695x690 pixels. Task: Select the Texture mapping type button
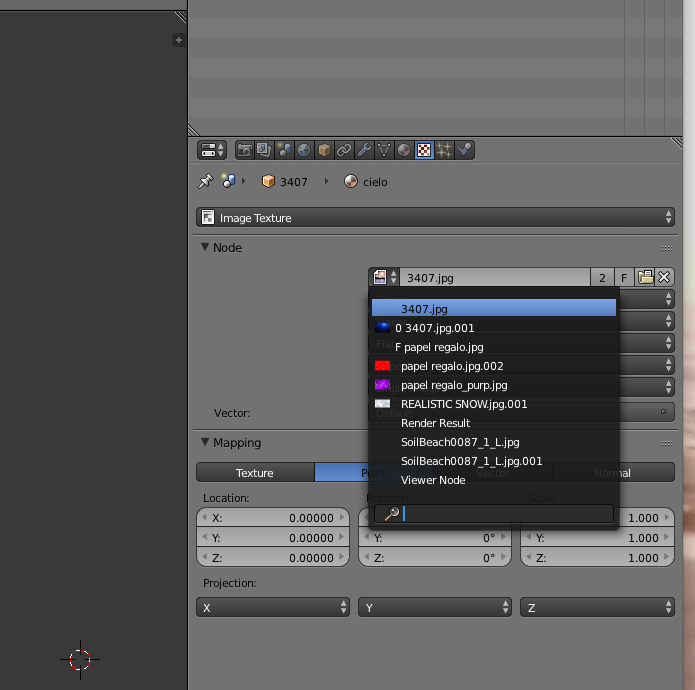click(255, 473)
